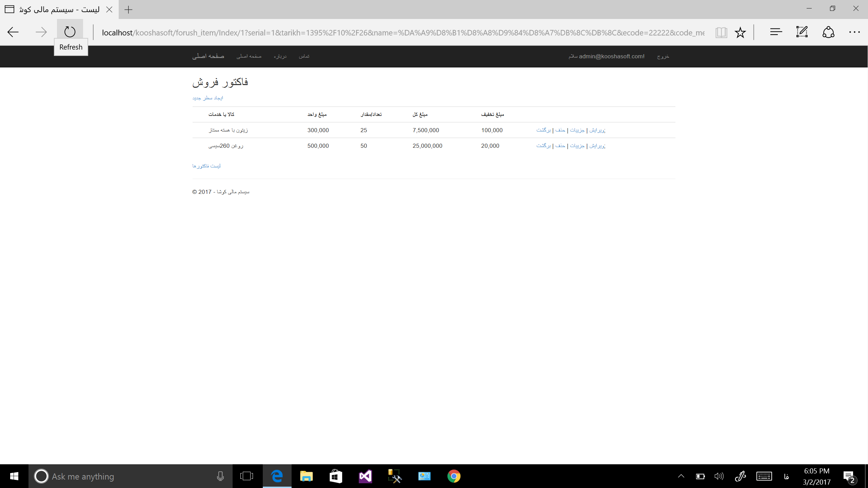Image resolution: width=868 pixels, height=488 pixels.
Task: Open Edge's More actions ellipsis menu
Action: (854, 32)
